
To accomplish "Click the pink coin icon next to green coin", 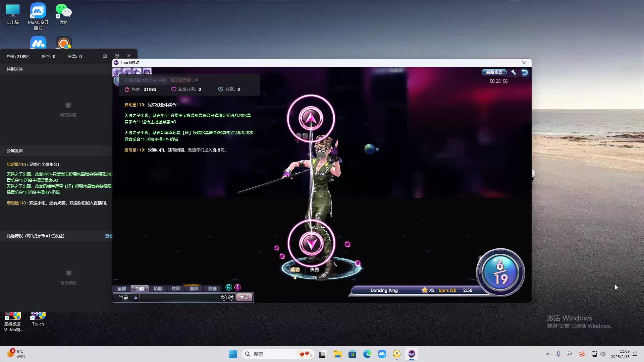I will tap(237, 287).
